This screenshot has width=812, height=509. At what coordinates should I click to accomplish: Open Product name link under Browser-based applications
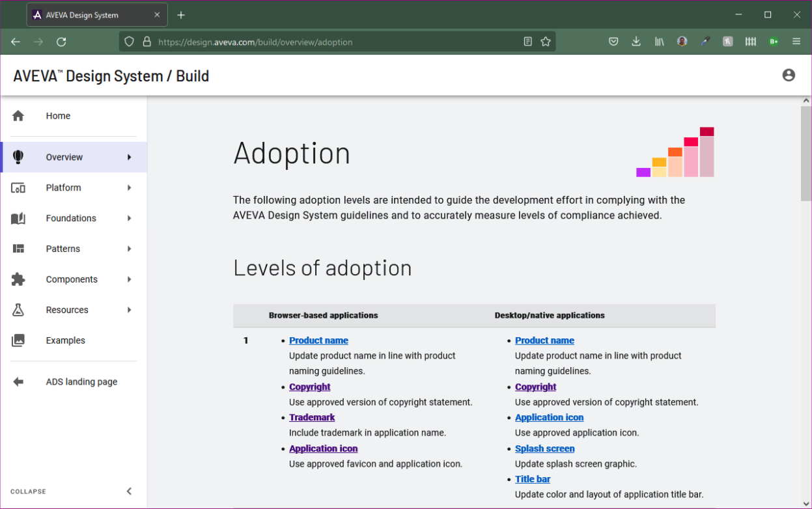[x=318, y=340]
